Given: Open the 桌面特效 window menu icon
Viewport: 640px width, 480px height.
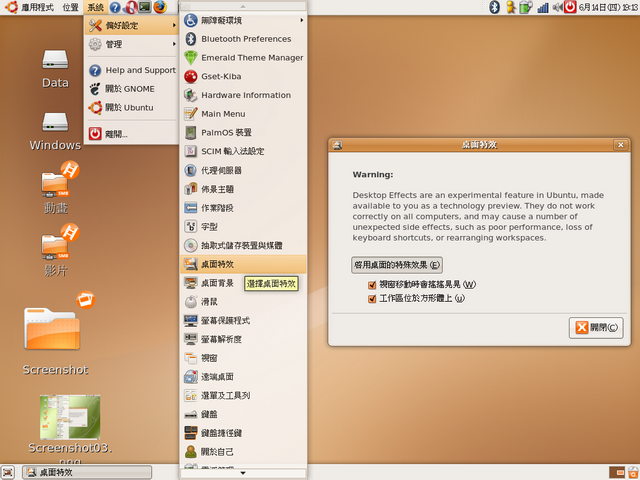Looking at the screenshot, I should point(337,145).
